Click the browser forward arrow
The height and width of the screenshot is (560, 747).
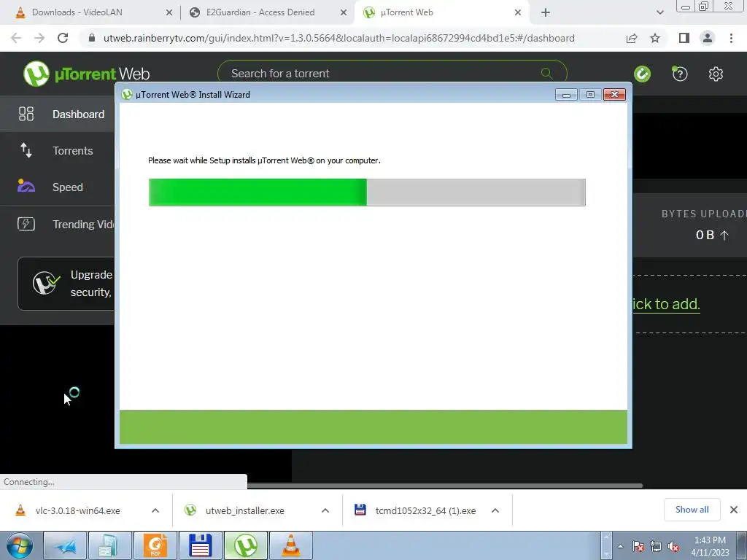tap(39, 38)
